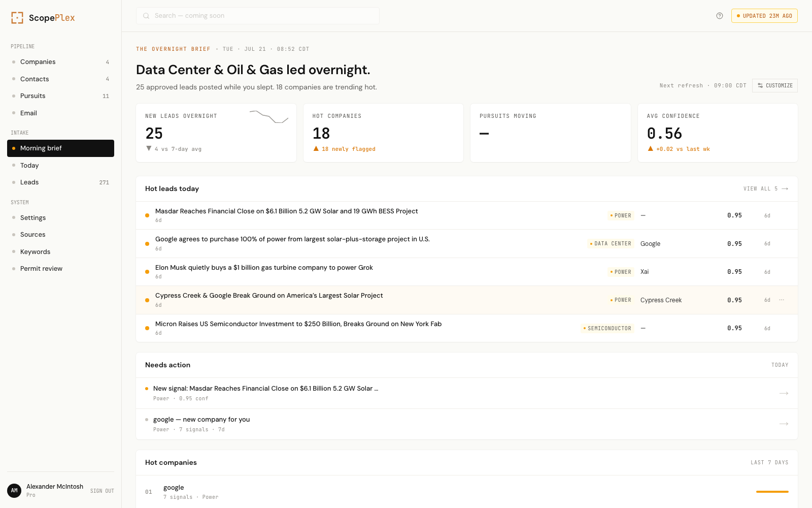
Task: Open Companies in the sidebar
Action: pyautogui.click(x=60, y=62)
